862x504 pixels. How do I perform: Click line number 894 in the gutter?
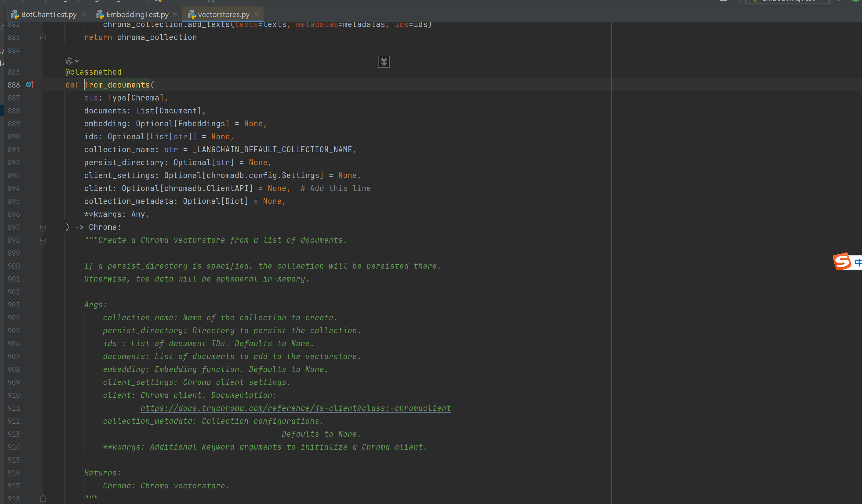point(14,188)
